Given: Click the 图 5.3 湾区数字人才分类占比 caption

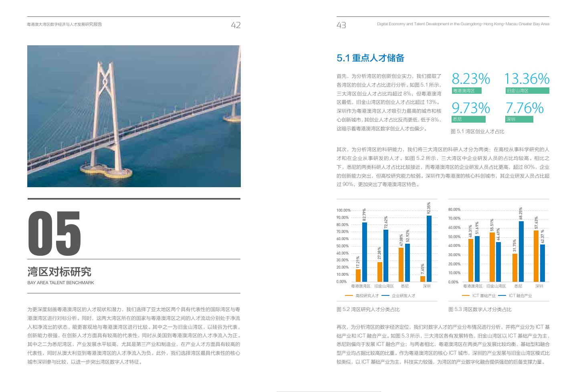Looking at the screenshot, I should tap(480, 309).
